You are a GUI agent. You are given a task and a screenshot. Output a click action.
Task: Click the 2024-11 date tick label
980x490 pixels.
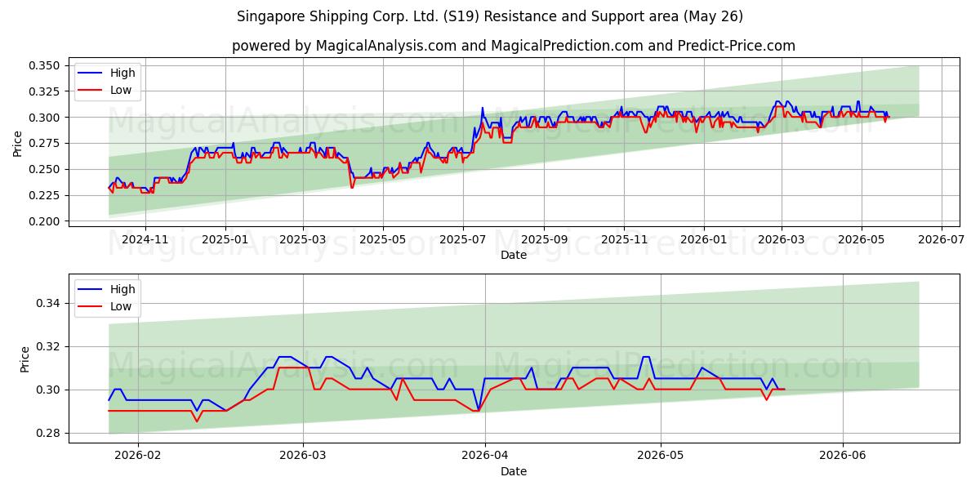(x=145, y=239)
